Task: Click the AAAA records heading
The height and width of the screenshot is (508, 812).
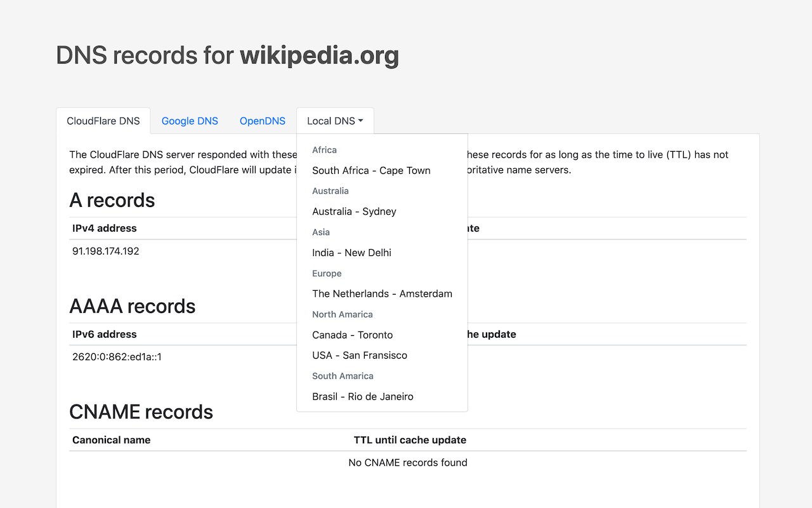Action: tap(132, 306)
